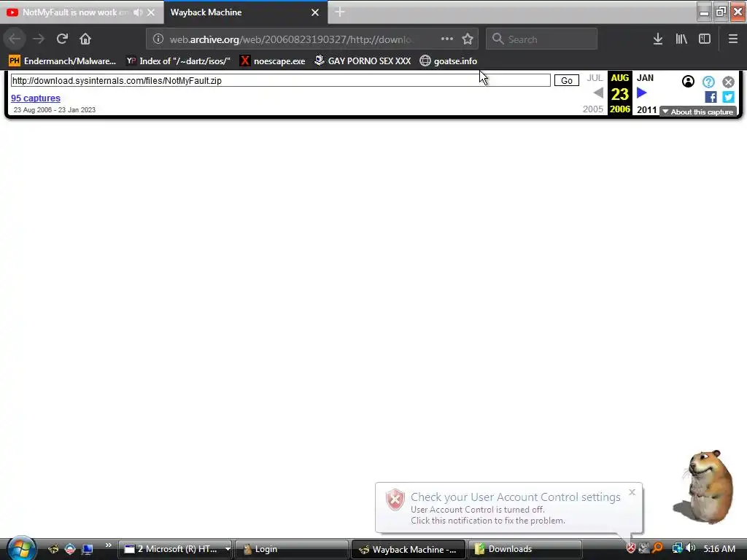Select the JAN 2011 capture month

[x=646, y=93]
